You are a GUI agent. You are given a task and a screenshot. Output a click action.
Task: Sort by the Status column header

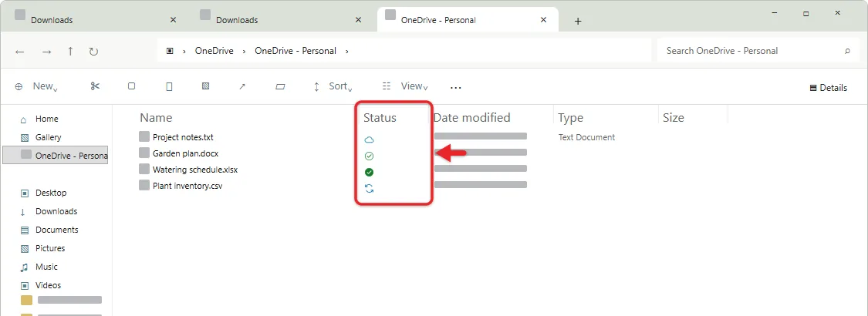[380, 117]
